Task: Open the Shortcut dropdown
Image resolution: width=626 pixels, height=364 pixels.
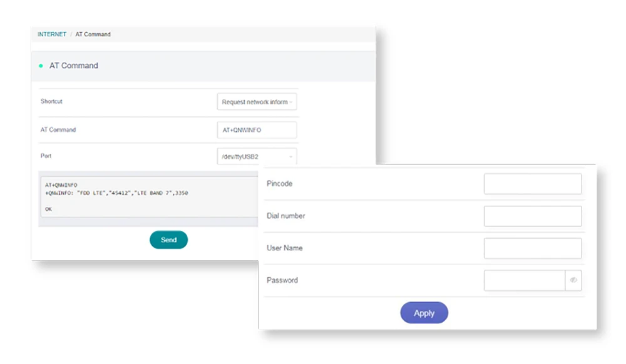Action: coord(257,102)
